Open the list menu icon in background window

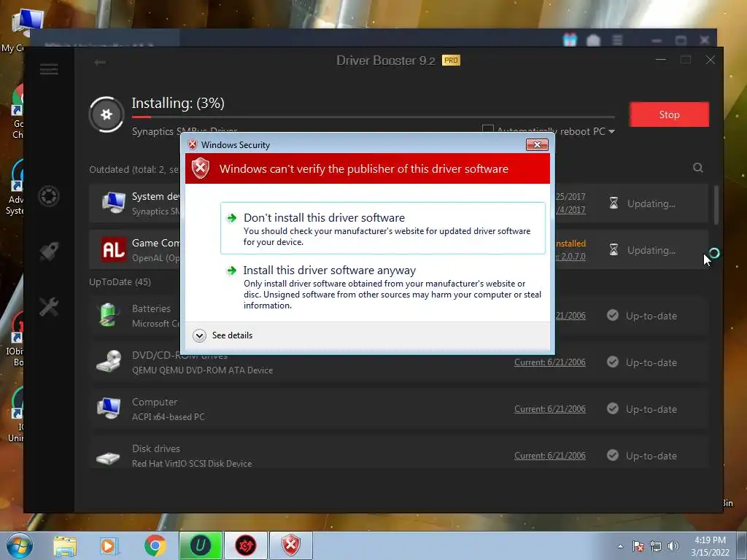pos(617,40)
